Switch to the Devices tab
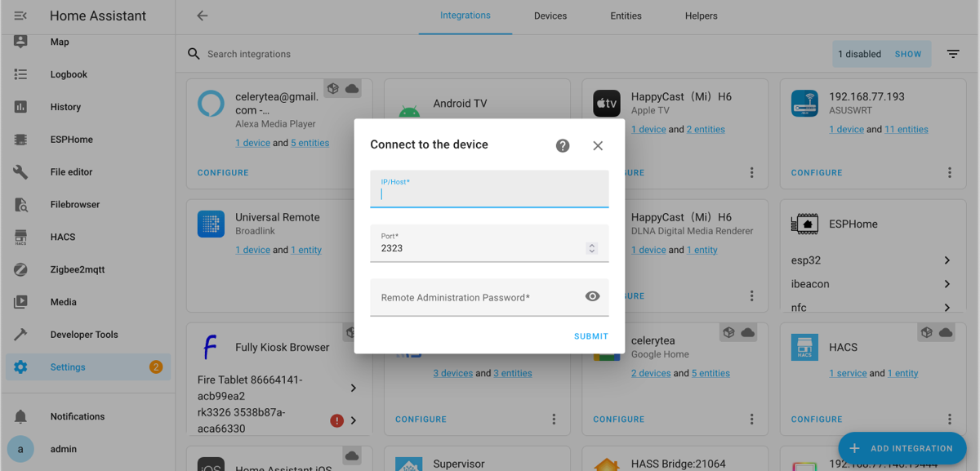The height and width of the screenshot is (471, 980). tap(550, 16)
